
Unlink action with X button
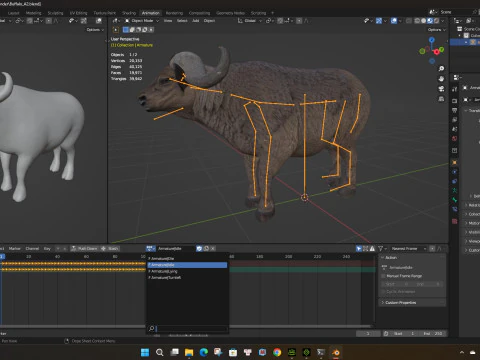213,249
